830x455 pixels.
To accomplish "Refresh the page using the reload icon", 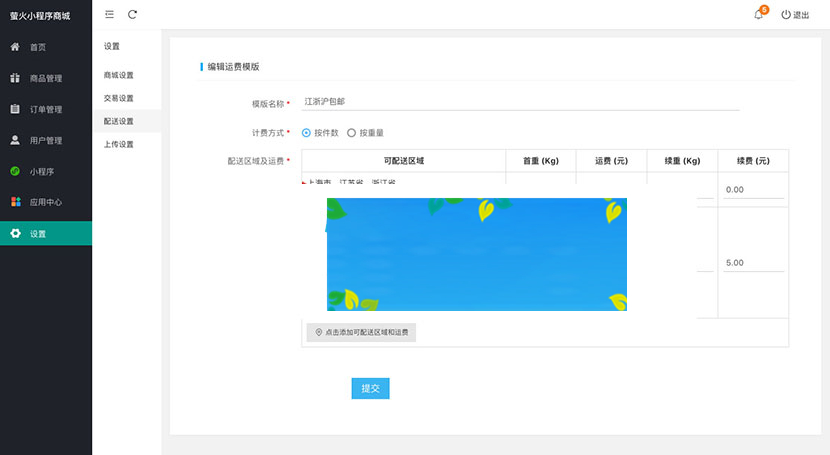I will [x=132, y=14].
